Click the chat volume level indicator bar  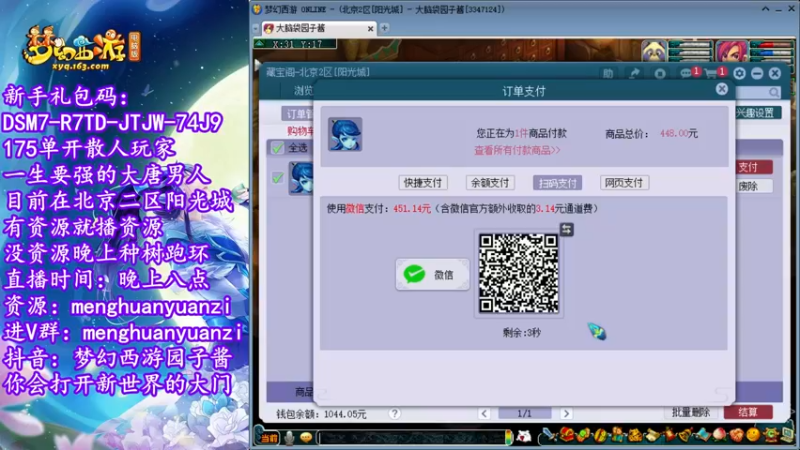tap(508, 437)
